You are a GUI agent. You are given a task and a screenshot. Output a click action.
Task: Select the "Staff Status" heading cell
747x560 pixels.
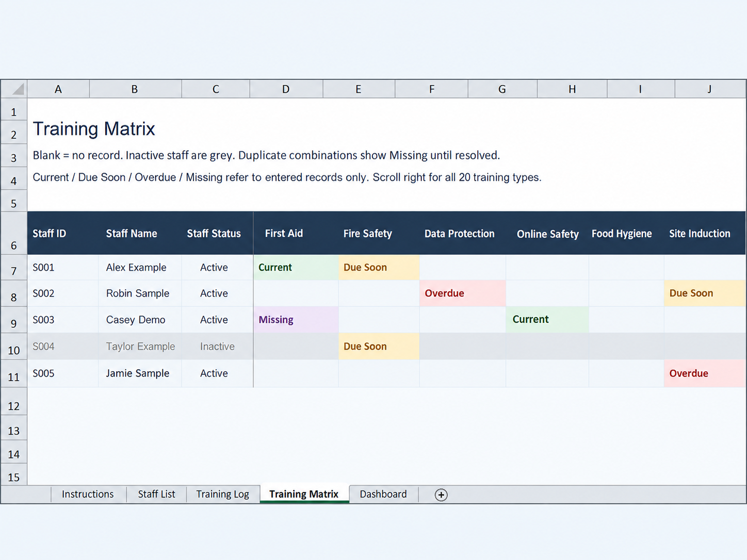pos(217,233)
